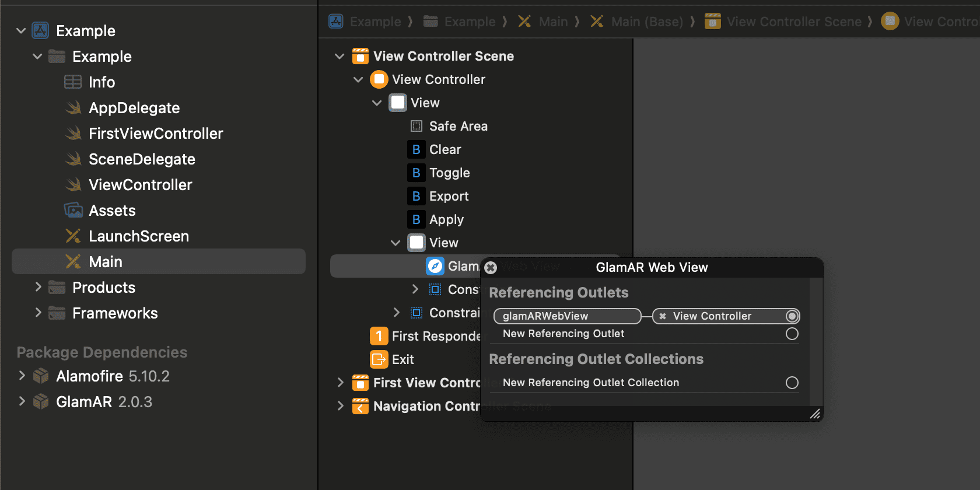Click the popup resize handle corner
The width and height of the screenshot is (980, 490).
[x=815, y=414]
